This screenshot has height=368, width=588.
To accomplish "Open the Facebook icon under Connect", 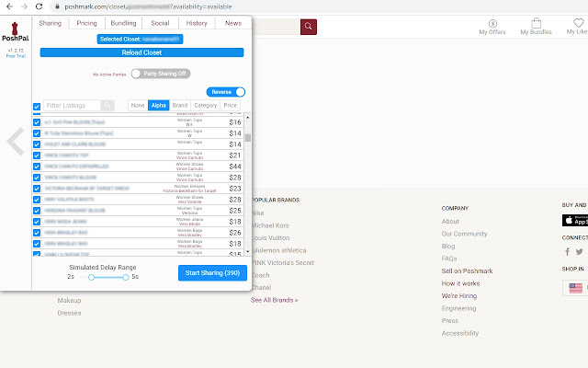I will [x=568, y=251].
